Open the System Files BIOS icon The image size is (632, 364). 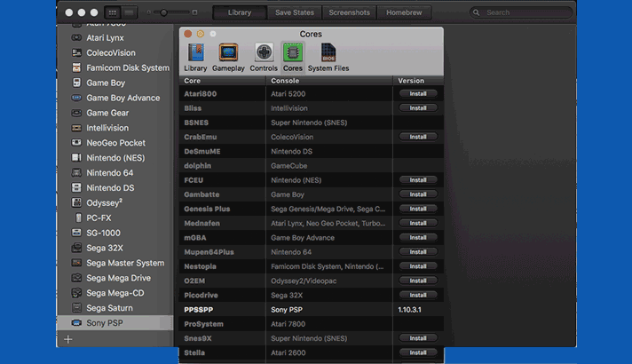pos(328,57)
